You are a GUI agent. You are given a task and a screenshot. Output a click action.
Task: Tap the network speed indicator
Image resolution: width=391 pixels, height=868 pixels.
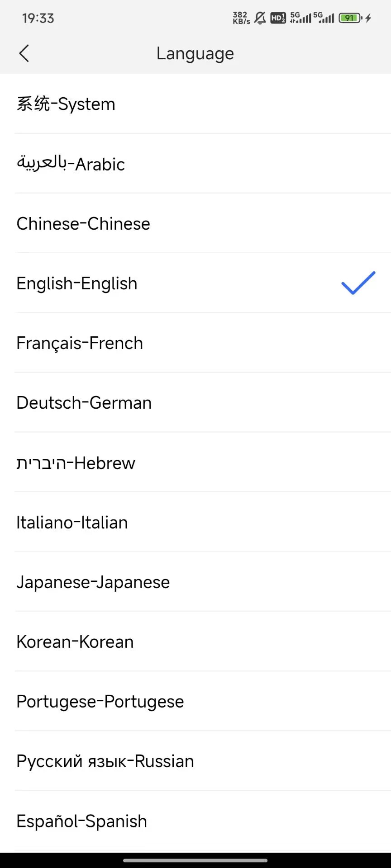click(241, 18)
